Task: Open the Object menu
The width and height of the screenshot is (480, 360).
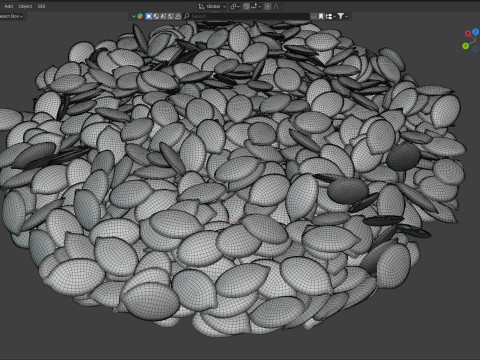Action: pyautogui.click(x=25, y=6)
